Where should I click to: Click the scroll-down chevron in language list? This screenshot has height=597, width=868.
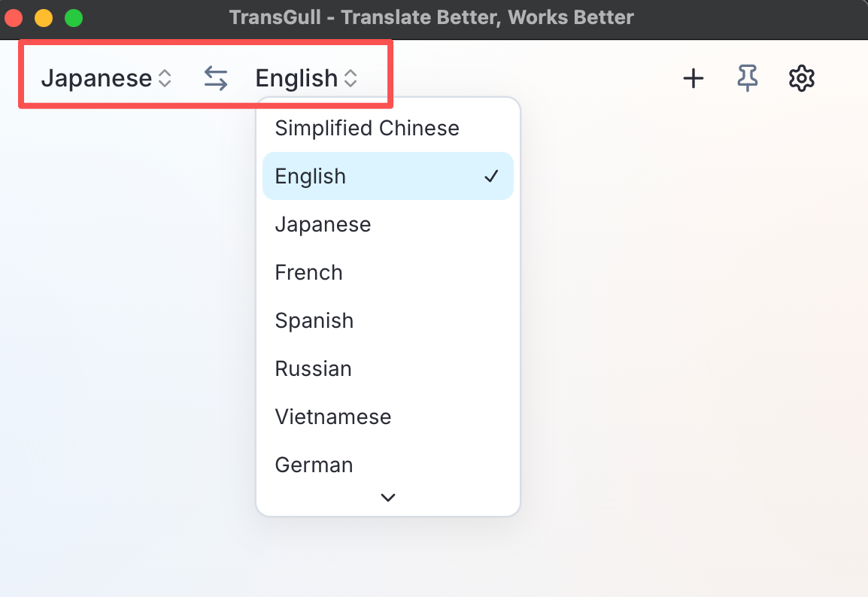(387, 497)
